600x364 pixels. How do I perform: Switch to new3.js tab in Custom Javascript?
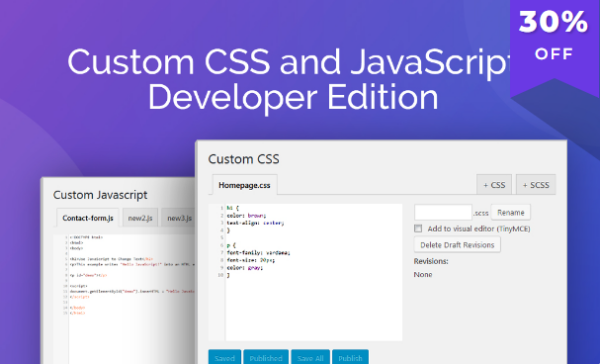coord(179,218)
